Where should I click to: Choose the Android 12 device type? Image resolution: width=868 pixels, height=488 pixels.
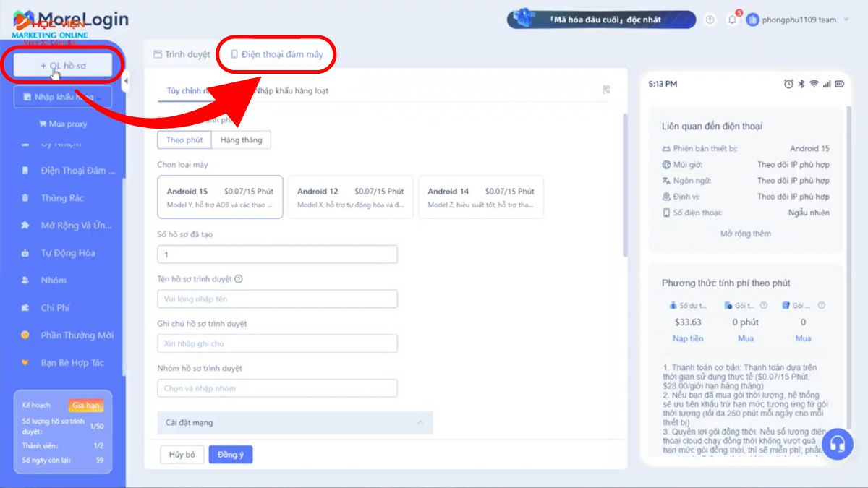[350, 197]
